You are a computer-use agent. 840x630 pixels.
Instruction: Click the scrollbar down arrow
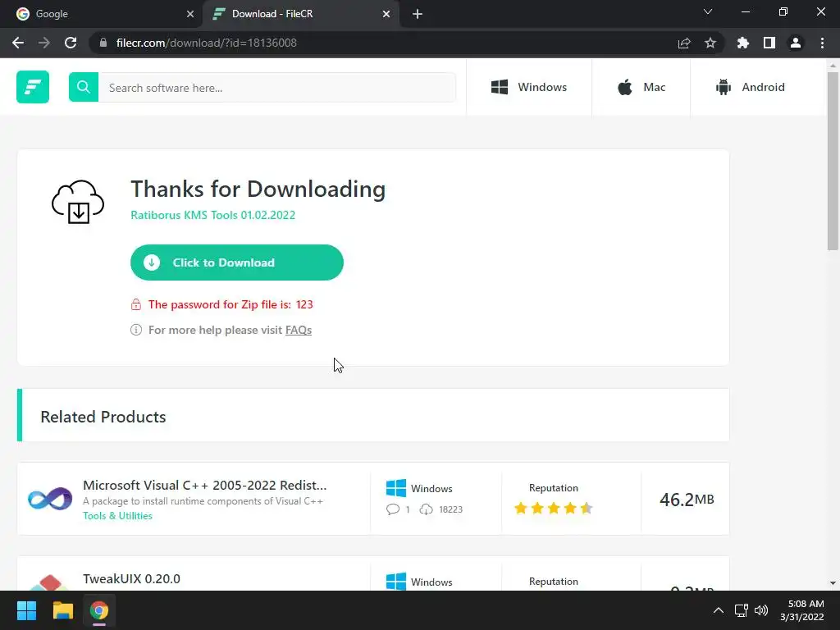point(833,583)
